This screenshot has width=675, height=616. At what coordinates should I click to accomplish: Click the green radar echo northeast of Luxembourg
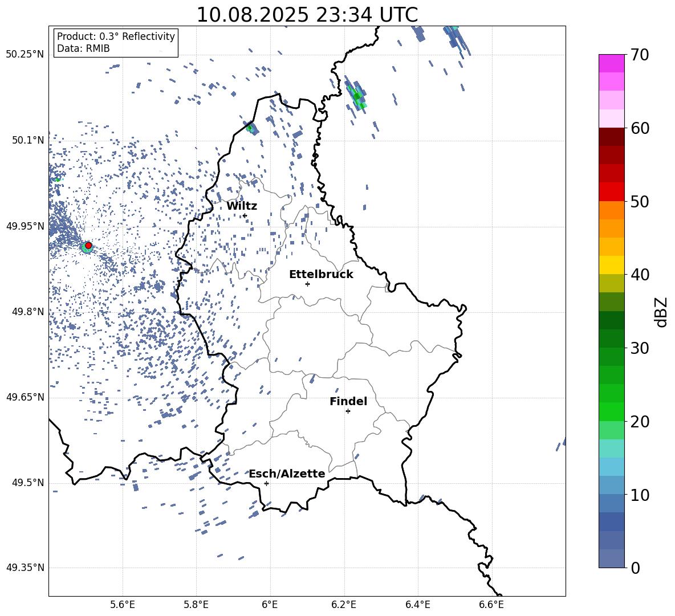coord(357,96)
